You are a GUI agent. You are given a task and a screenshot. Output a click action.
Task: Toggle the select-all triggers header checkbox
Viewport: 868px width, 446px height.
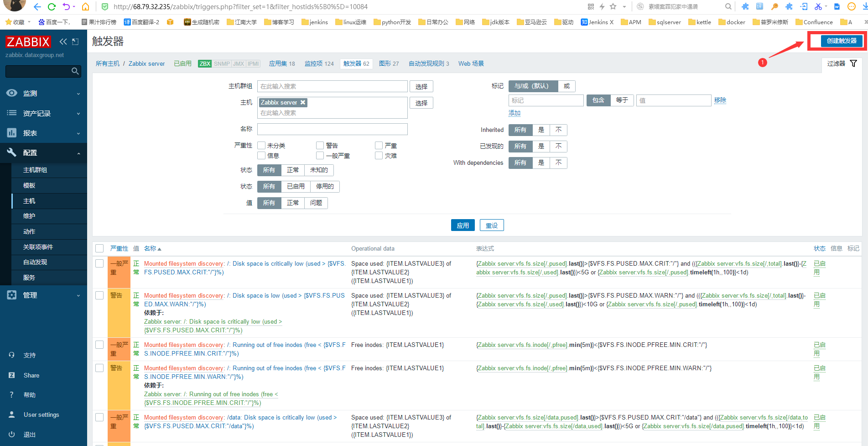pos(99,248)
